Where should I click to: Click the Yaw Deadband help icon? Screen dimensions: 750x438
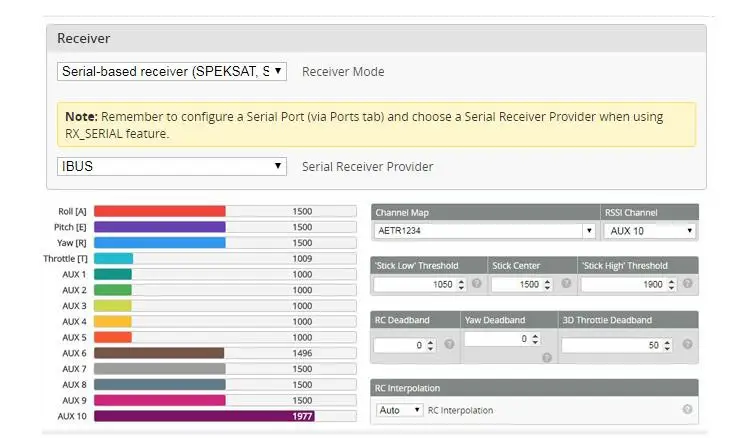547,358
